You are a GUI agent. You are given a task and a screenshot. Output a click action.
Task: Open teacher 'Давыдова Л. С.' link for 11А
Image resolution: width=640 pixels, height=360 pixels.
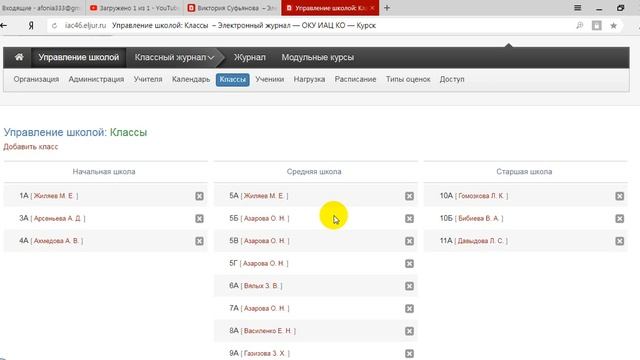pyautogui.click(x=481, y=241)
